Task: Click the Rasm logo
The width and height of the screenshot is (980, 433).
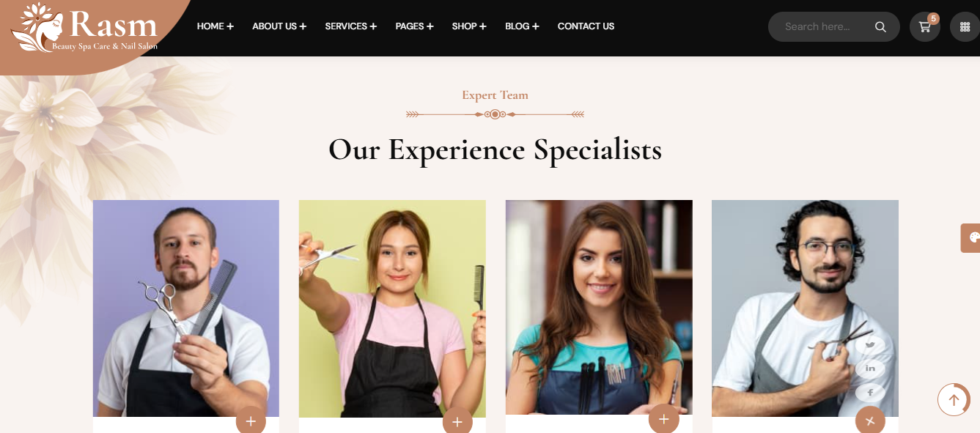Action: [x=85, y=27]
